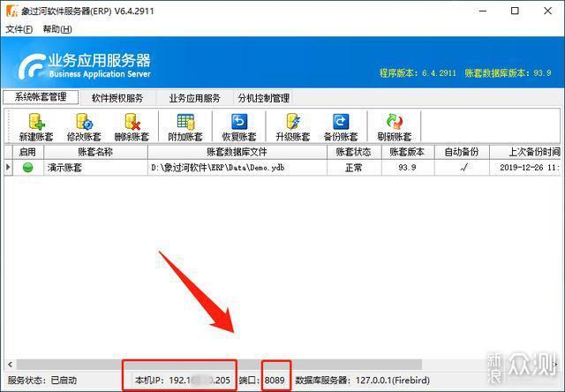Click the horizontal scrollbar left arrow
This screenshot has height=392, width=565.
click(x=10, y=365)
